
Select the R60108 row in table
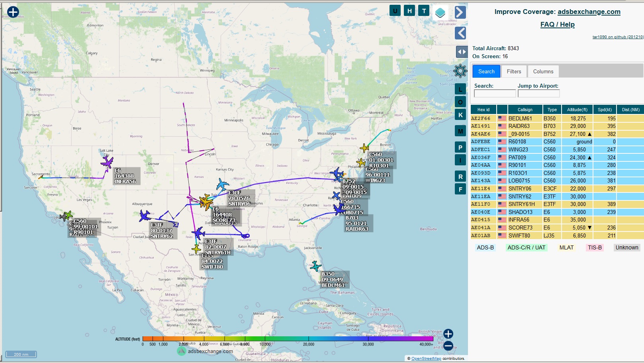tap(557, 141)
